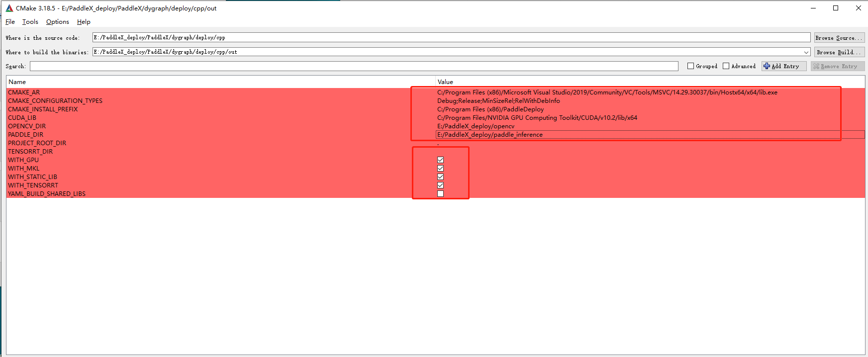Enable the Grouped checkbox
The image size is (868, 357).
(690, 66)
